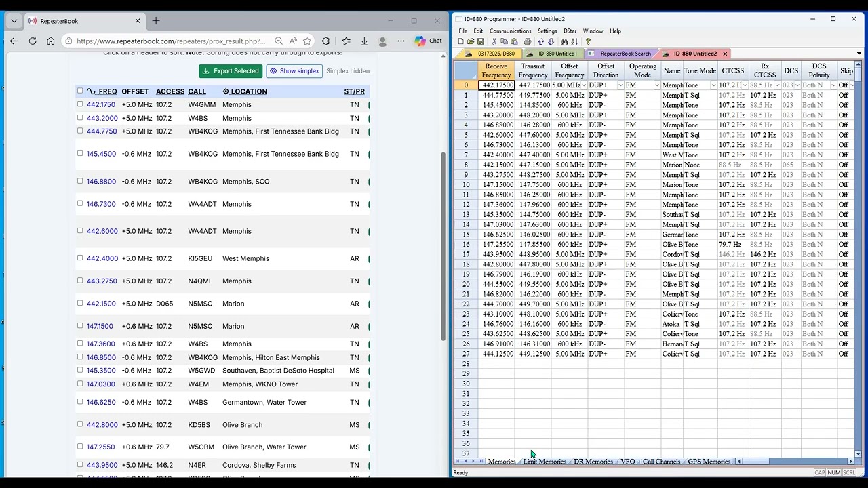Open row 0 DCS dropdown arrow

[797, 85]
